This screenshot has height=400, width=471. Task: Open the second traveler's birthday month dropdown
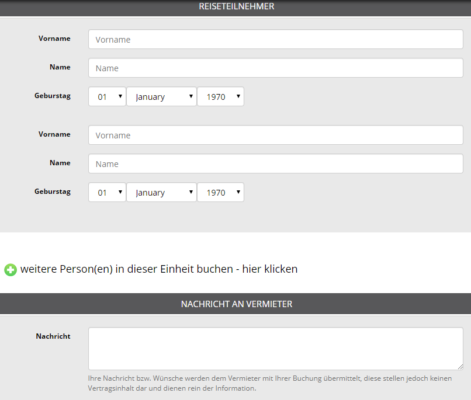tap(161, 192)
